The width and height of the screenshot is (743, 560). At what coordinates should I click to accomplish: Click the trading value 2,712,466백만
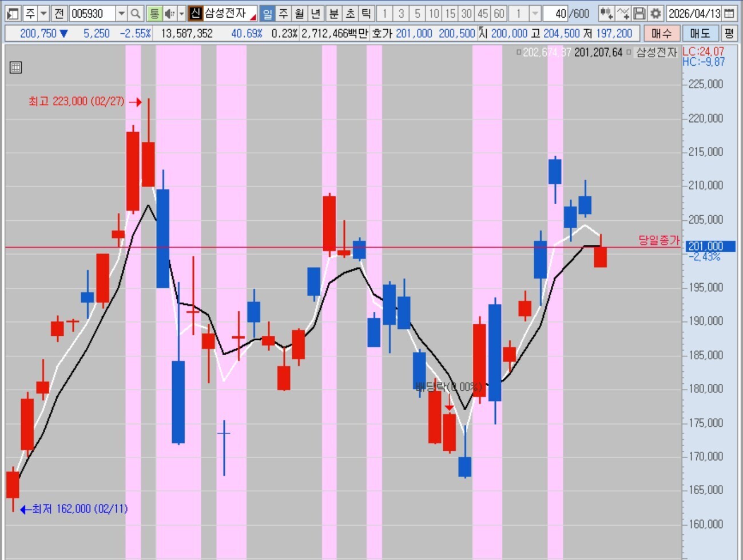(335, 34)
